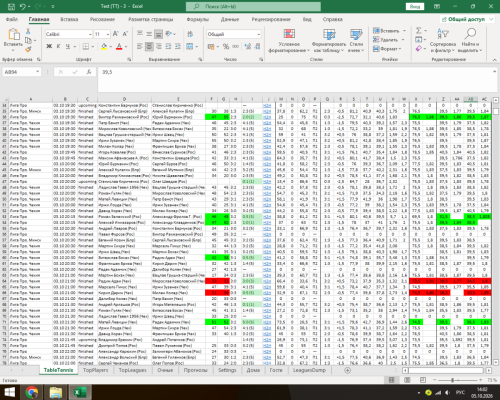Open the Файл tab
The height and width of the screenshot is (400, 500).
[12, 19]
